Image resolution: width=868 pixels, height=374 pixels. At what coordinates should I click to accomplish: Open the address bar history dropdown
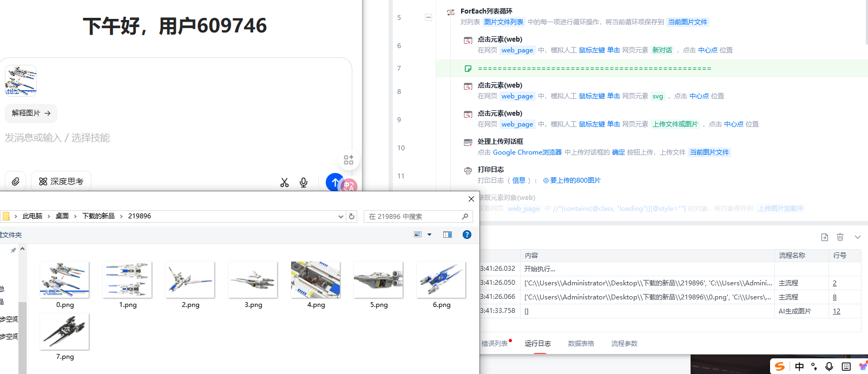pyautogui.click(x=340, y=217)
